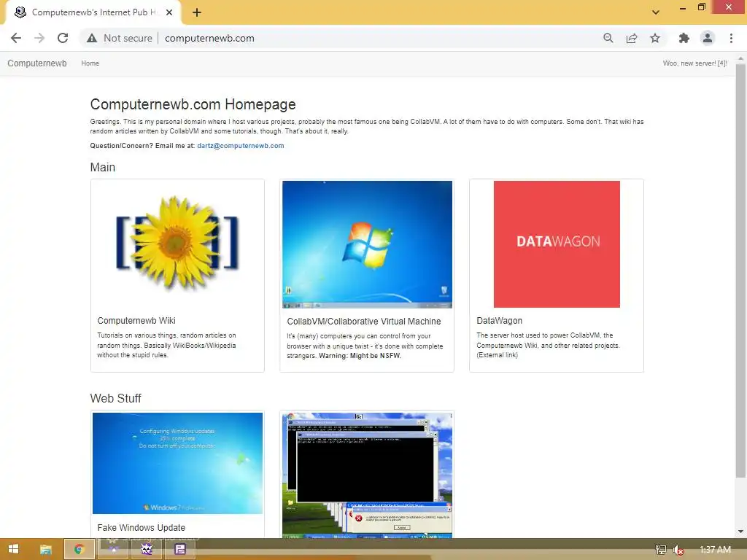The width and height of the screenshot is (747, 560).
Task: Open the zoom magnifier in address bar
Action: point(608,38)
